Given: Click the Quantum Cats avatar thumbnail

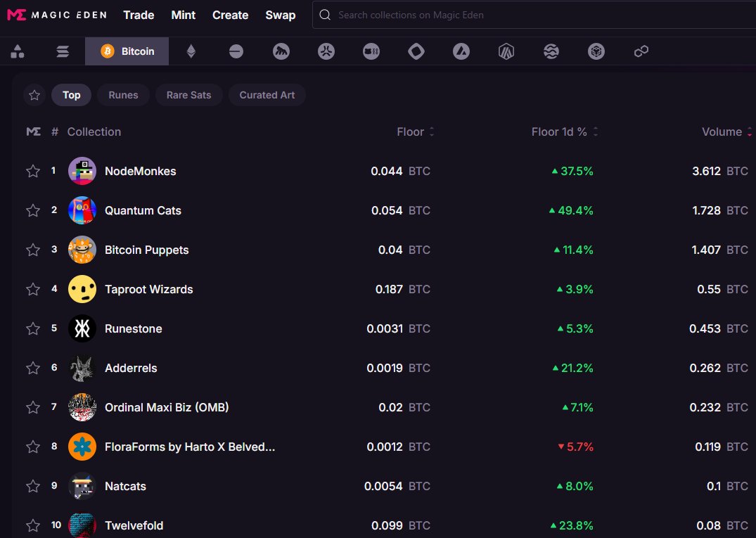Looking at the screenshot, I should pos(82,211).
